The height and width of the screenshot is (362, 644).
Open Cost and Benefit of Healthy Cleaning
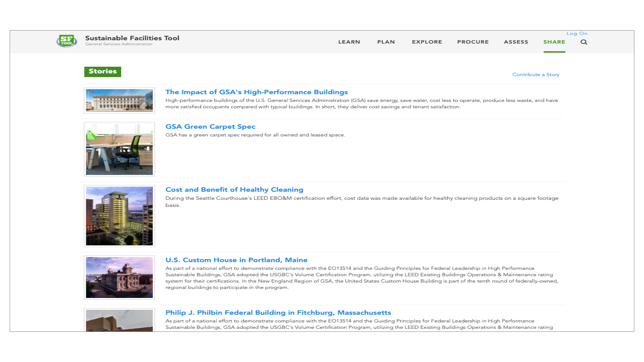pos(234,189)
